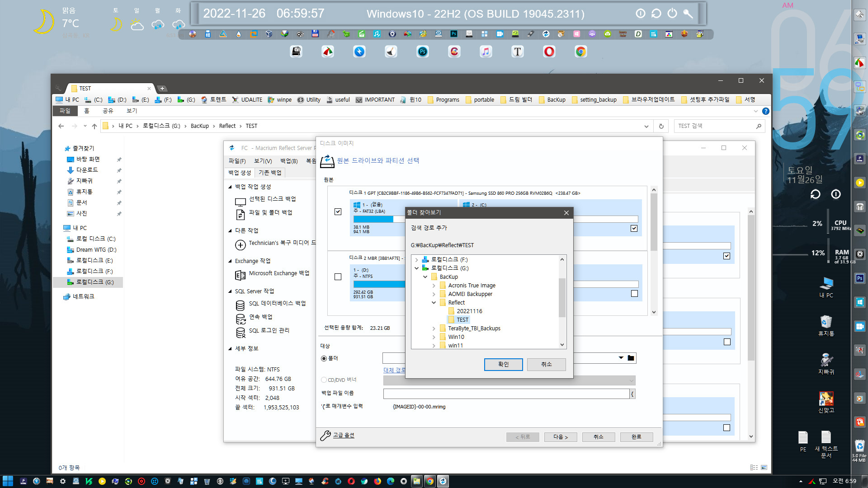Click the Explorer help question icon
Image resolution: width=868 pixels, height=488 pixels.
click(x=765, y=111)
